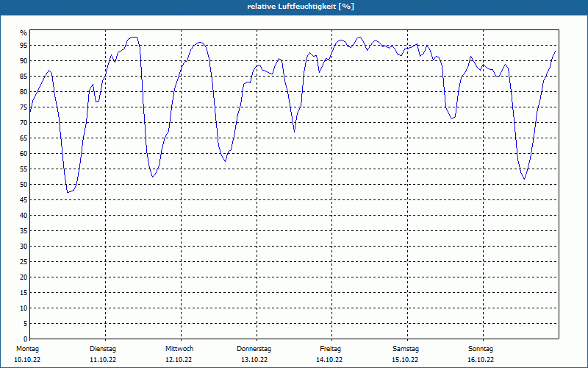Click the date label 12.10.22
This screenshot has width=588, height=368.
[x=179, y=360]
